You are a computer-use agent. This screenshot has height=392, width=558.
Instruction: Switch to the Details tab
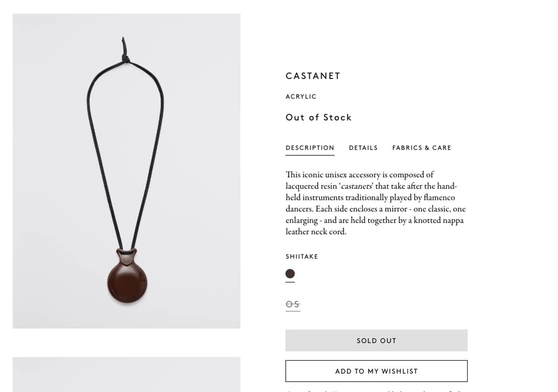point(364,148)
